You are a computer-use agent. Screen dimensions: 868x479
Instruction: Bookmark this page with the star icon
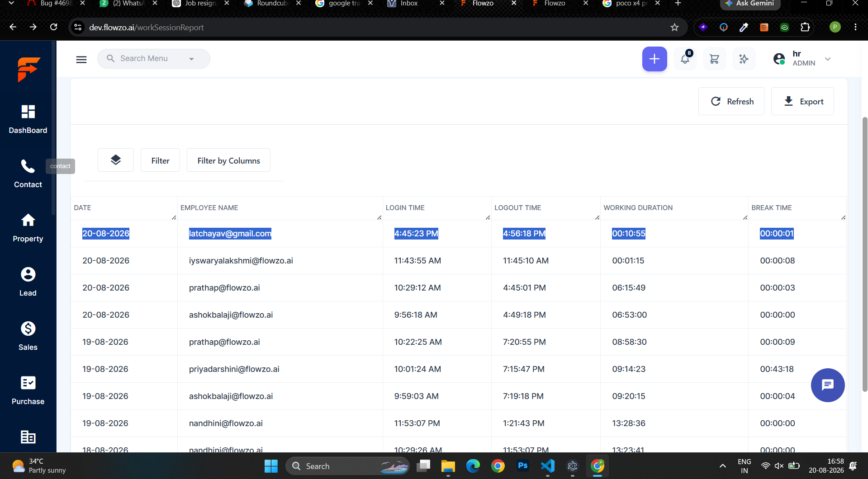pos(675,28)
